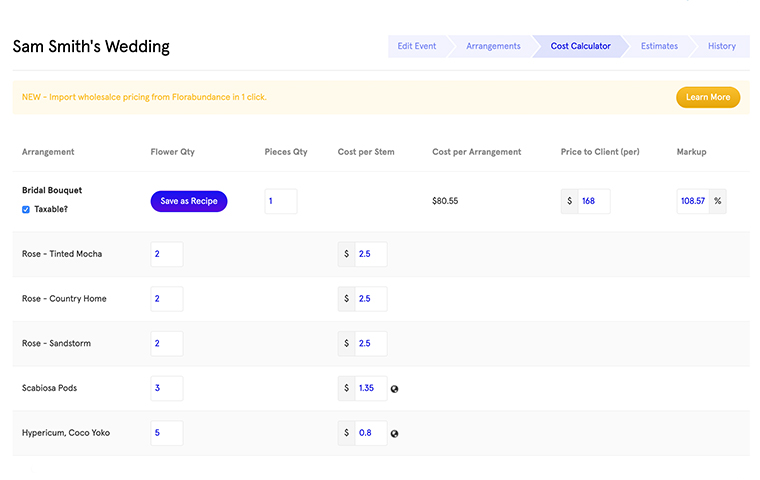The height and width of the screenshot is (480, 760).
Task: Switch to the Arrangements tab
Action: (x=493, y=46)
